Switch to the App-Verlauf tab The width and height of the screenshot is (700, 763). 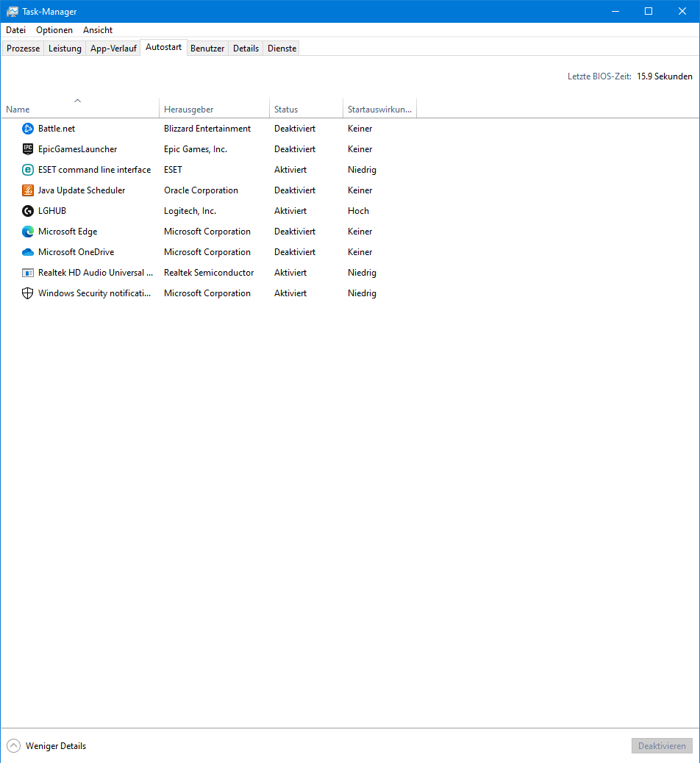[113, 49]
